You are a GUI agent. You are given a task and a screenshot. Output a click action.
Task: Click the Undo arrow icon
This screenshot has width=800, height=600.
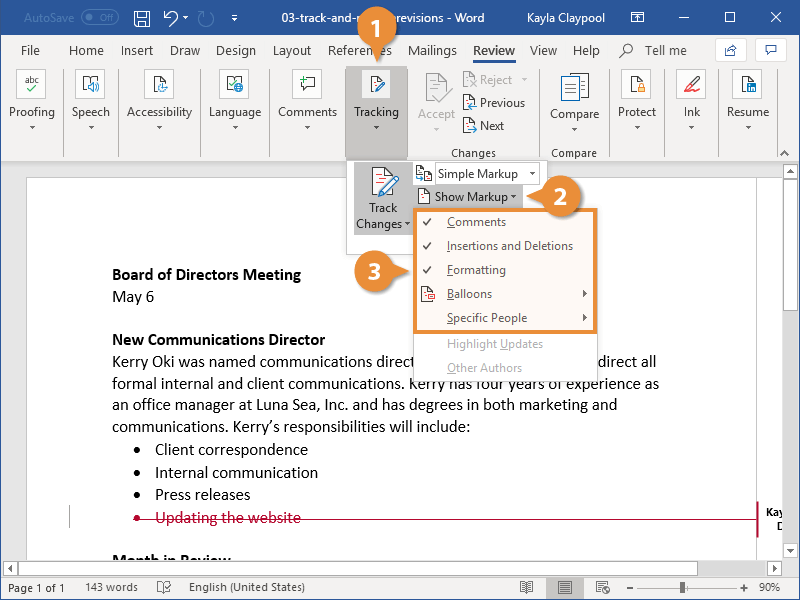point(170,18)
